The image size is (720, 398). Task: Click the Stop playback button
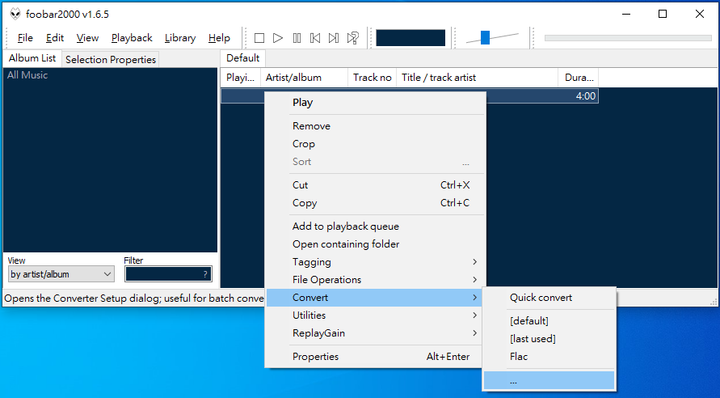[259, 38]
